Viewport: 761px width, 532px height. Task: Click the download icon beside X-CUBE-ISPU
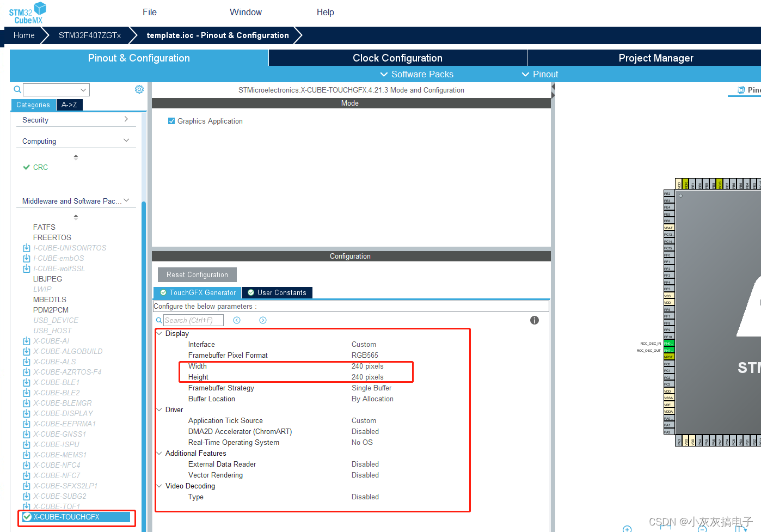tap(26, 444)
